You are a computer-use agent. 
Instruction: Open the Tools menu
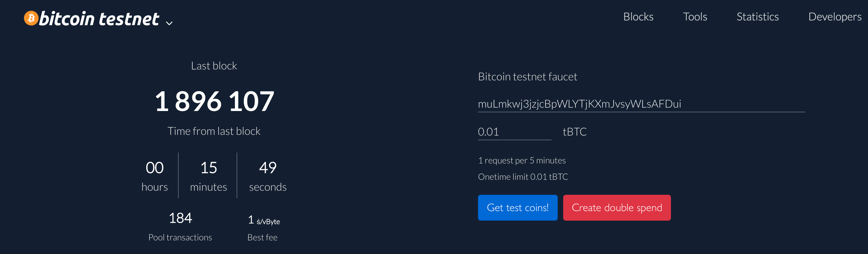click(x=695, y=17)
